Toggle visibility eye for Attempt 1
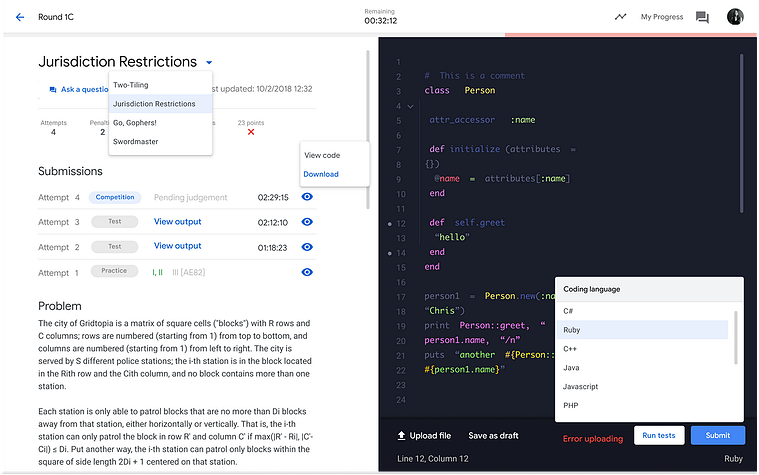The image size is (759, 475). click(307, 272)
